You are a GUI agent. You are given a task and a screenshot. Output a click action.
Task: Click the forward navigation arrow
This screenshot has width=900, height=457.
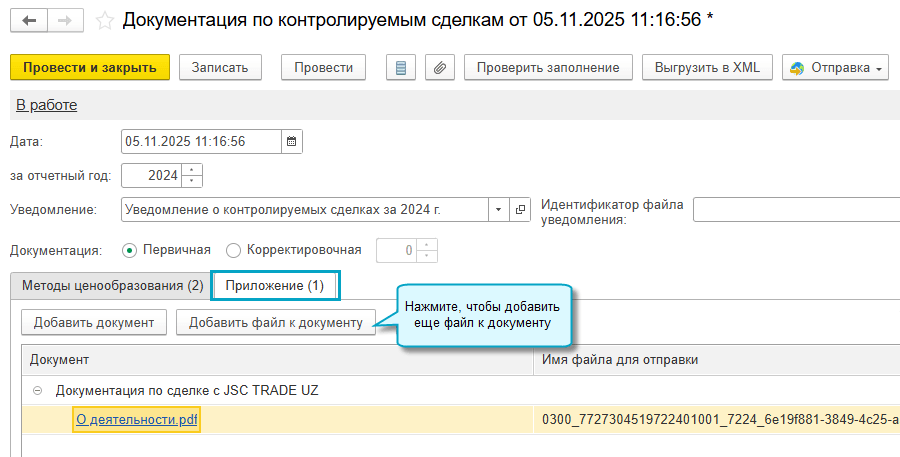65,20
